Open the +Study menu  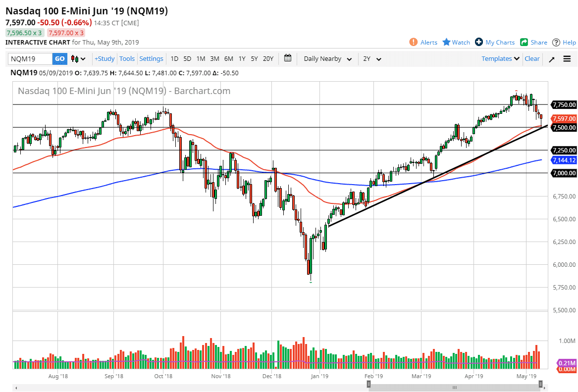pyautogui.click(x=104, y=58)
